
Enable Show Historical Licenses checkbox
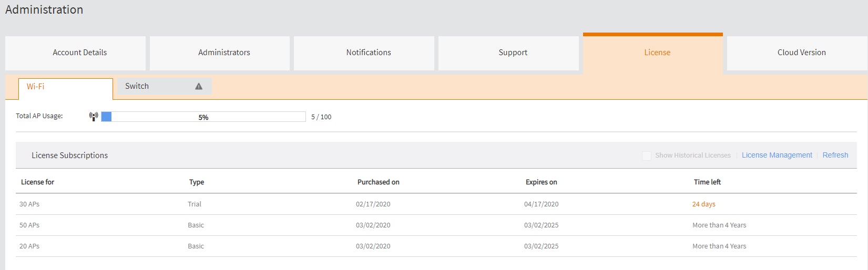(x=647, y=155)
